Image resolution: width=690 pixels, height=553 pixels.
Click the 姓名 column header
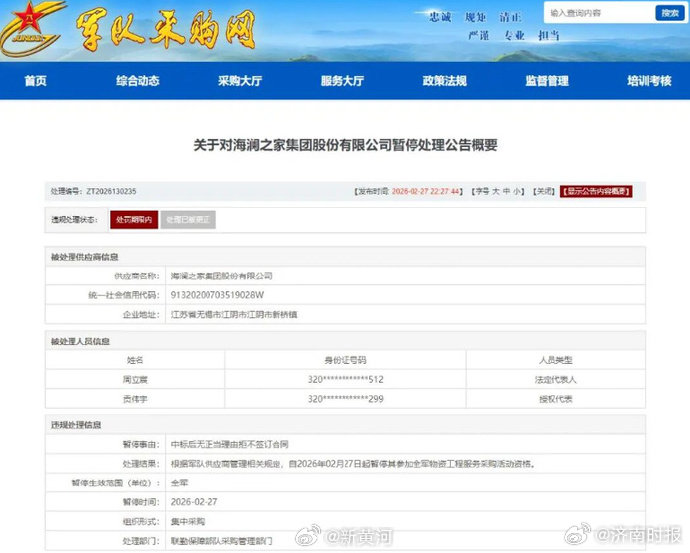(135, 360)
